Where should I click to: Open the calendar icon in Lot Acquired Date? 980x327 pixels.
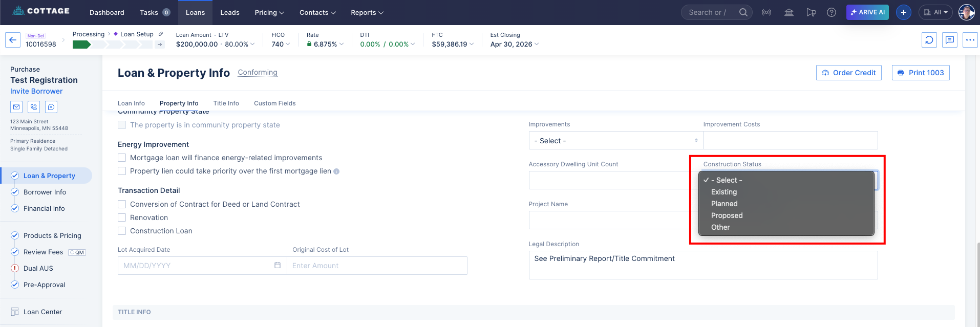(x=278, y=265)
